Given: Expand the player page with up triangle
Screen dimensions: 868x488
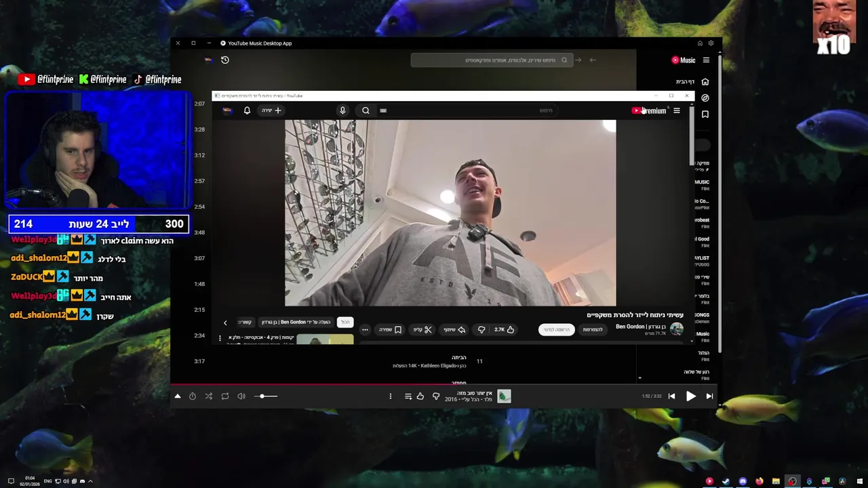Looking at the screenshot, I should pyautogui.click(x=178, y=396).
